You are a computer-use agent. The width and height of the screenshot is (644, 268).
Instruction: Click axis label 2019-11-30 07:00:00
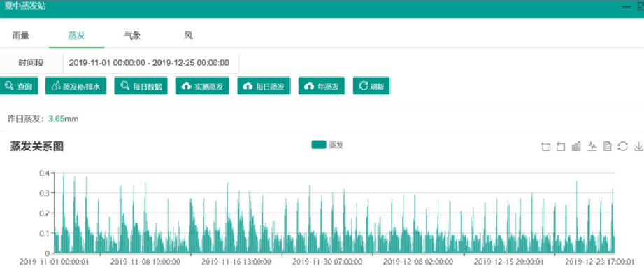(327, 262)
